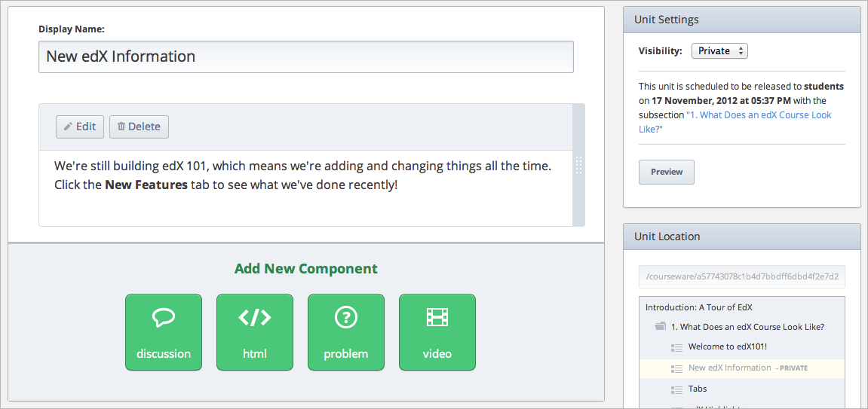
Task: Select Welcome to edX101! unit
Action: coord(727,347)
